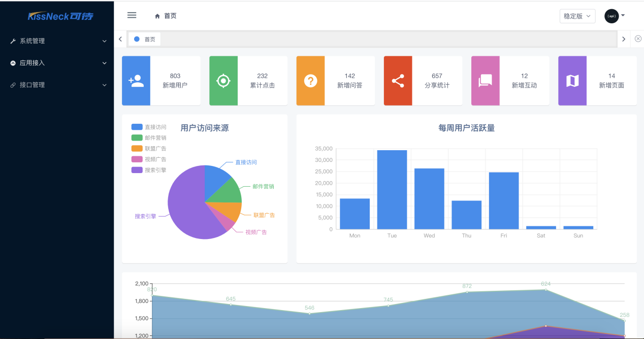644x339 pixels.
Task: Open the 接口管理 sidebar menu
Action: coord(57,85)
